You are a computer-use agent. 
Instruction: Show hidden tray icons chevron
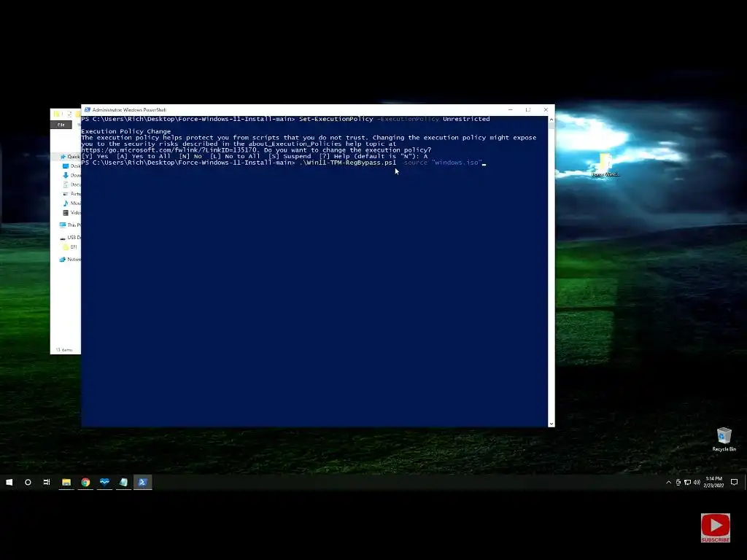(x=668, y=483)
